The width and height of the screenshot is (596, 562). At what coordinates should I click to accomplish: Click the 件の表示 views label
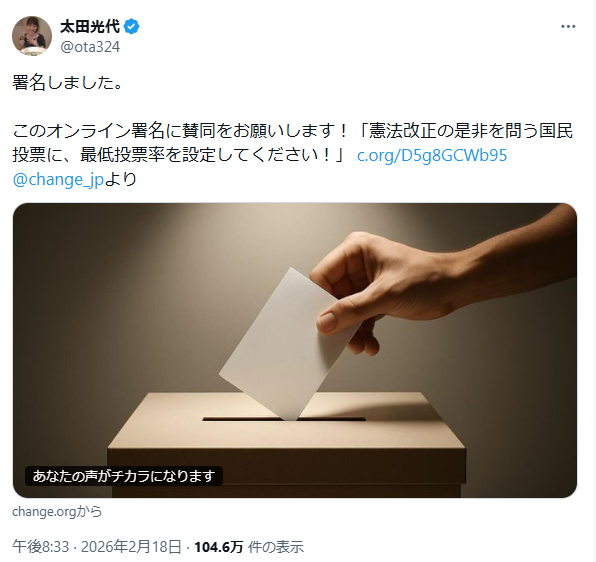[276, 547]
